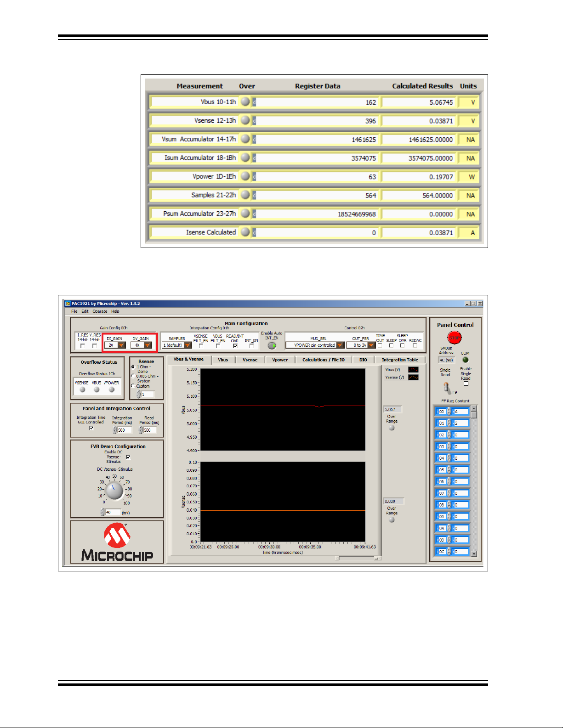Image resolution: width=563 pixels, height=728 pixels.
Task: Click the radix 'd' indicator in Samples 21-22h row
Action: click(x=254, y=195)
